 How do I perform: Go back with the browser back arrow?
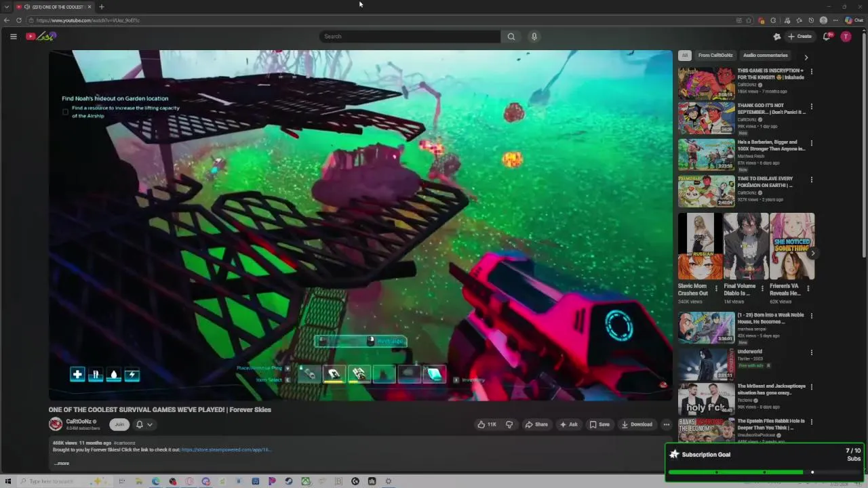click(x=7, y=20)
